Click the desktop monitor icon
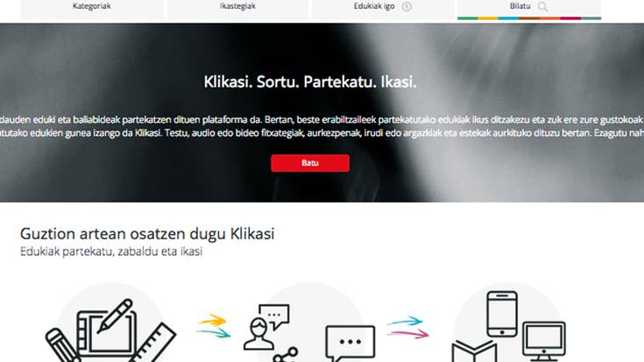644x362 pixels. pos(544,342)
